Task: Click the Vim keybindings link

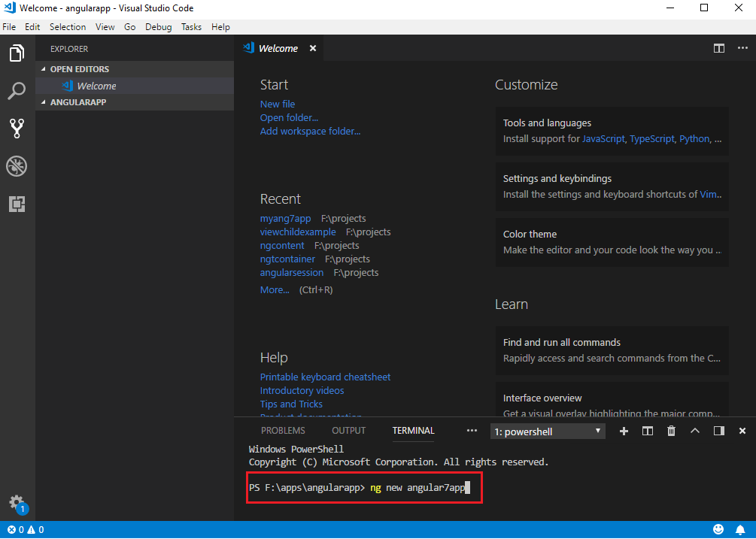Action: [x=709, y=195]
